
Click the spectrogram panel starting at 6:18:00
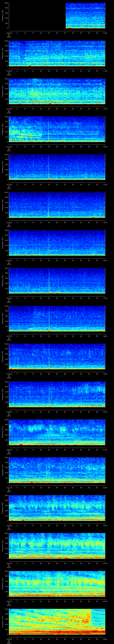(57, 357)
